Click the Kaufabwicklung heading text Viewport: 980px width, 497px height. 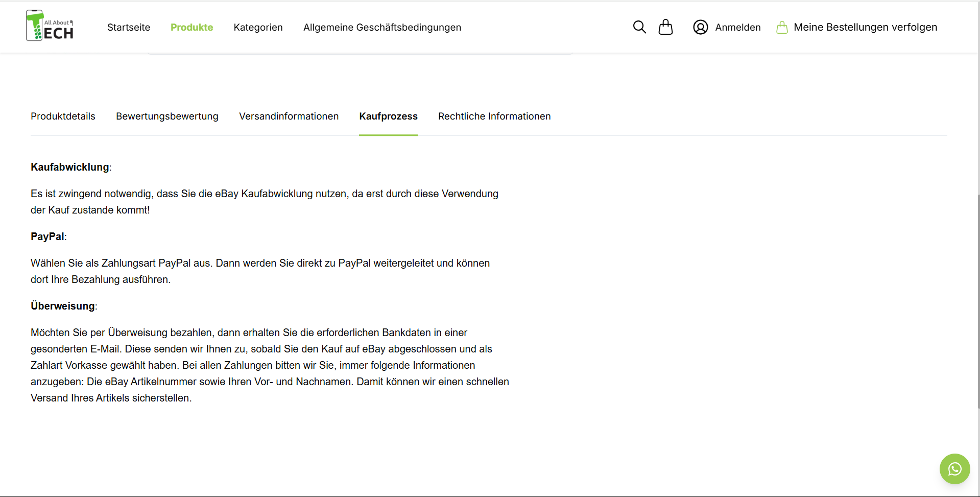pyautogui.click(x=70, y=167)
